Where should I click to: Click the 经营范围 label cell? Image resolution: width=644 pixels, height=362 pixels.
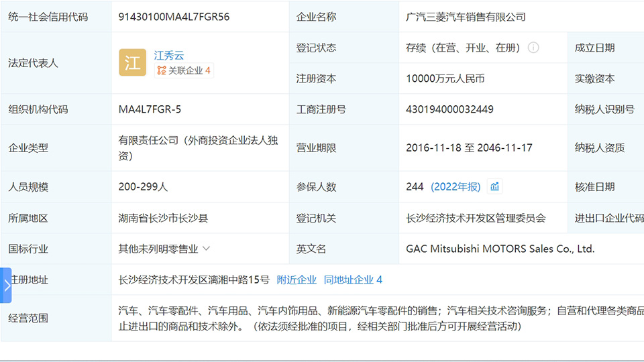point(56,318)
